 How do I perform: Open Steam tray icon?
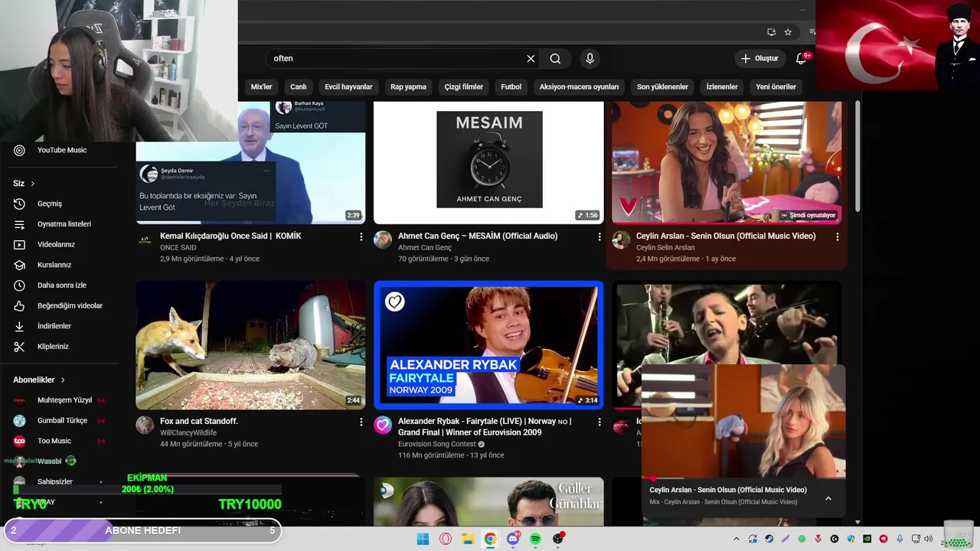point(769,539)
